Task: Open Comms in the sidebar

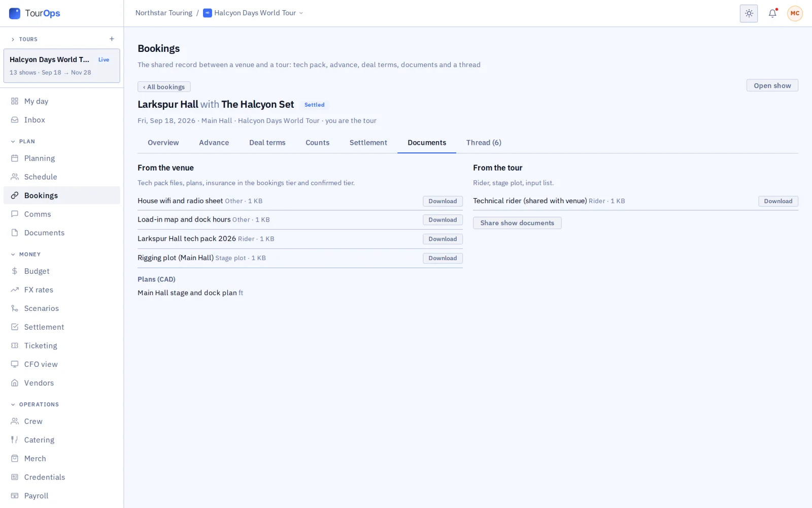Action: pos(61,214)
